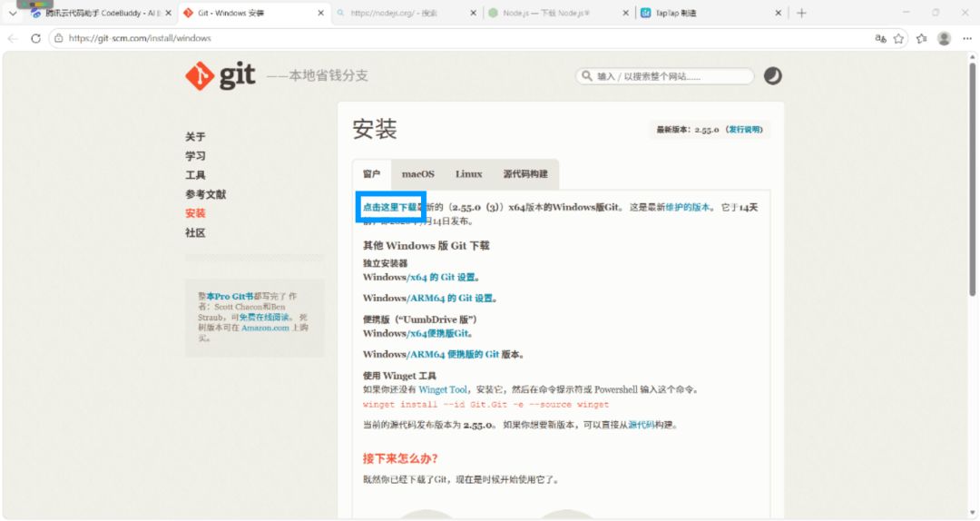Click the 接下来怎么办? heading
This screenshot has width=980, height=521.
(400, 458)
